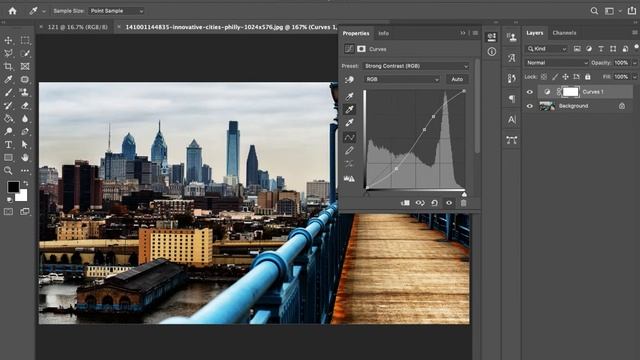This screenshot has width=640, height=360.
Task: Open the Opacity slider dropdown arrow
Action: 634,63
